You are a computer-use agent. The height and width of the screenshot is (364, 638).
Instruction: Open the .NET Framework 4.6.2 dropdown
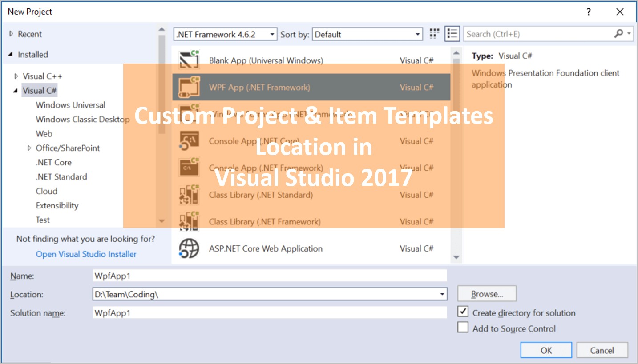(x=226, y=34)
